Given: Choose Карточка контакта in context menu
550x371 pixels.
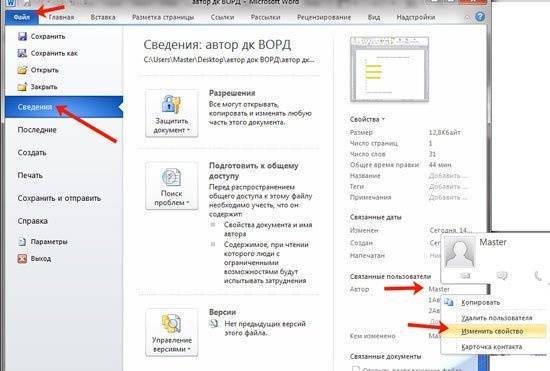Looking at the screenshot, I should tap(491, 347).
